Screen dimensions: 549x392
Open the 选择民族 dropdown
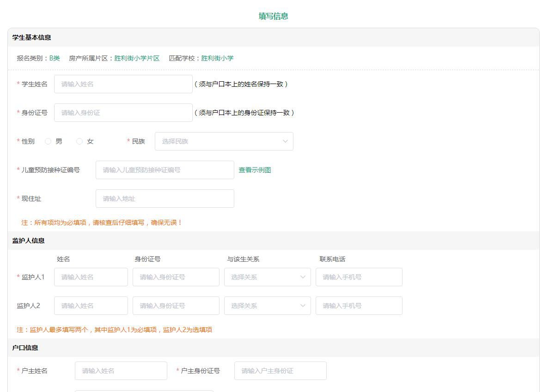point(224,141)
